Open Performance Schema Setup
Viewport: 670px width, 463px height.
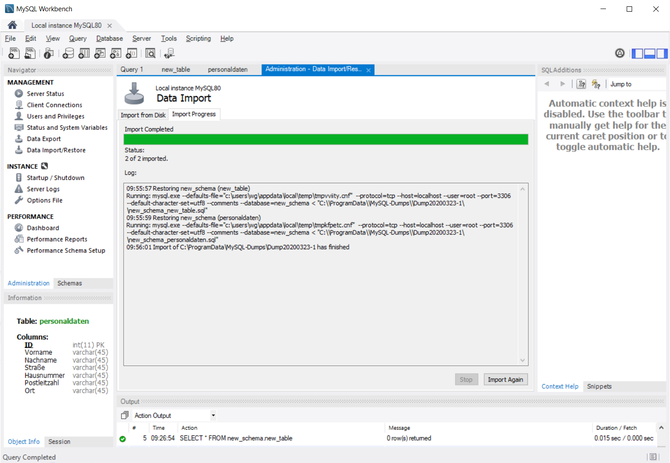tap(66, 251)
